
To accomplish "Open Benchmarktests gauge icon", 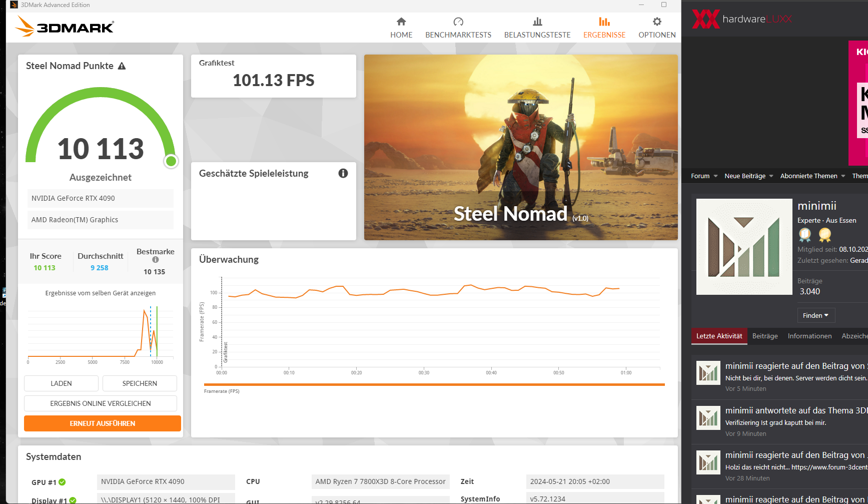I will [x=458, y=22].
